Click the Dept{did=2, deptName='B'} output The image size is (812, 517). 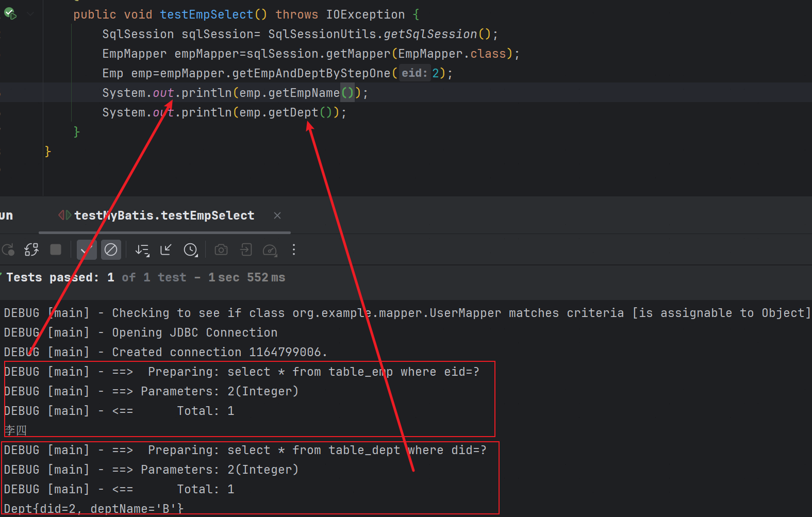pos(94,509)
